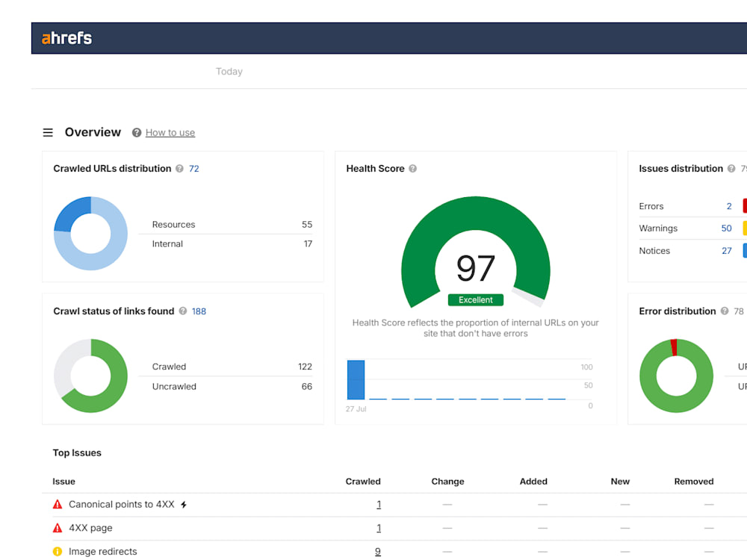Click the Uncrawled row value 66

click(307, 387)
